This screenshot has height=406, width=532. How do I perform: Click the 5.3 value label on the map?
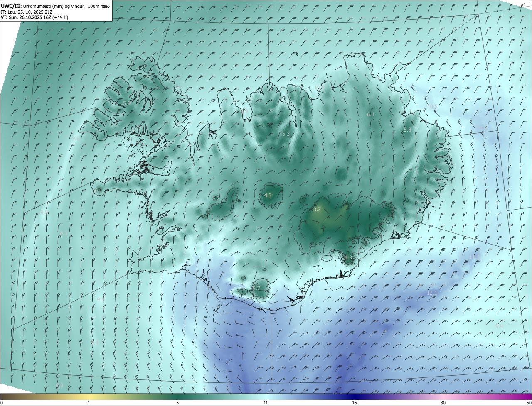286,134
